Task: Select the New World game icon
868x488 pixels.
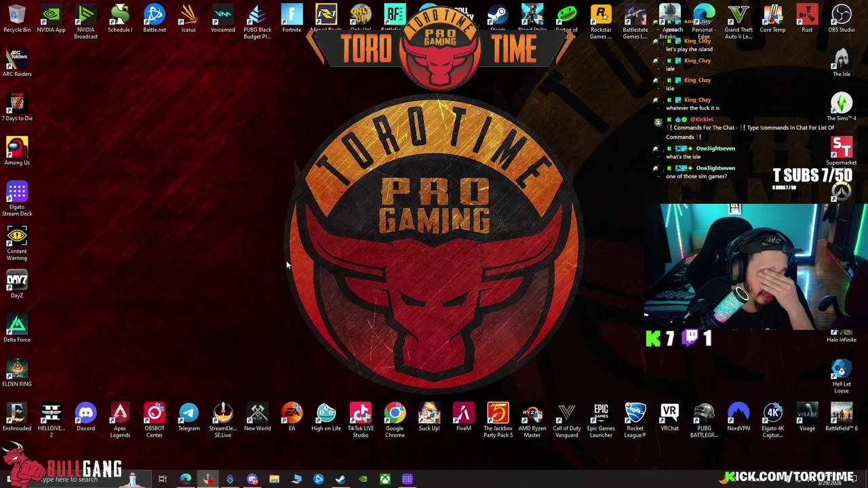Action: [x=257, y=418]
